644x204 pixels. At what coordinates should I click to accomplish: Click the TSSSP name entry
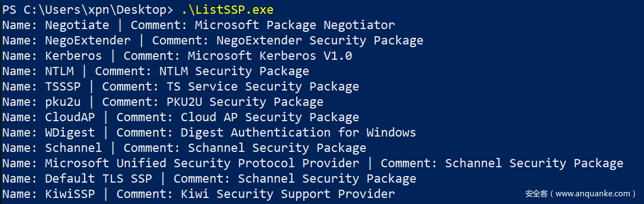(x=63, y=87)
